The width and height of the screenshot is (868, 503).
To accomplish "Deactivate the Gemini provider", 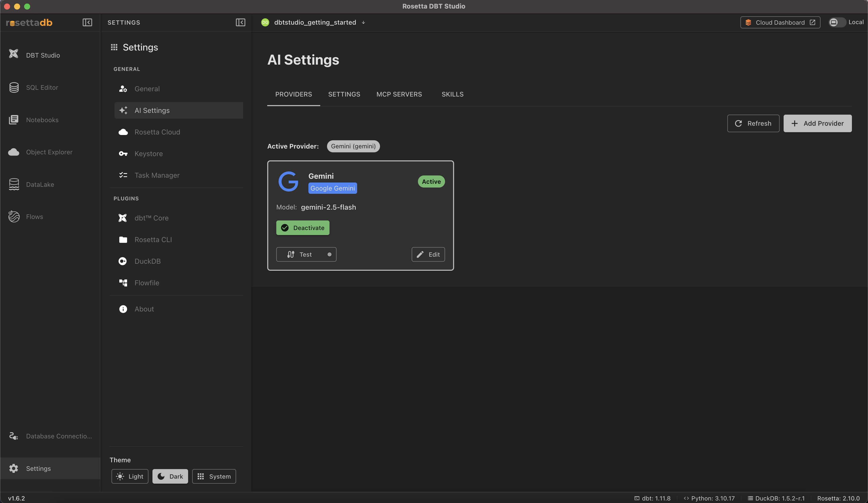I will click(303, 227).
